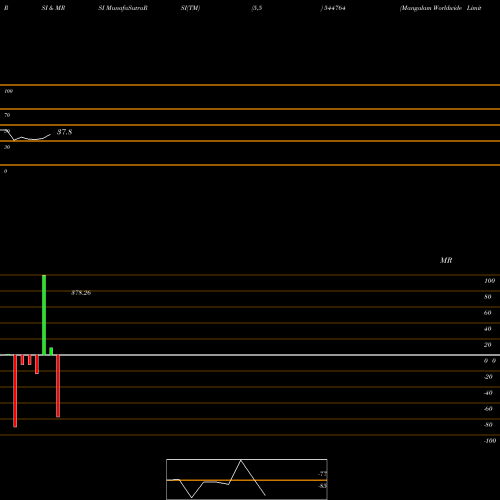Viewport: 500px width, 500px height.
Task: Click the '0' label on the RSI axis
Action: click(x=5, y=171)
